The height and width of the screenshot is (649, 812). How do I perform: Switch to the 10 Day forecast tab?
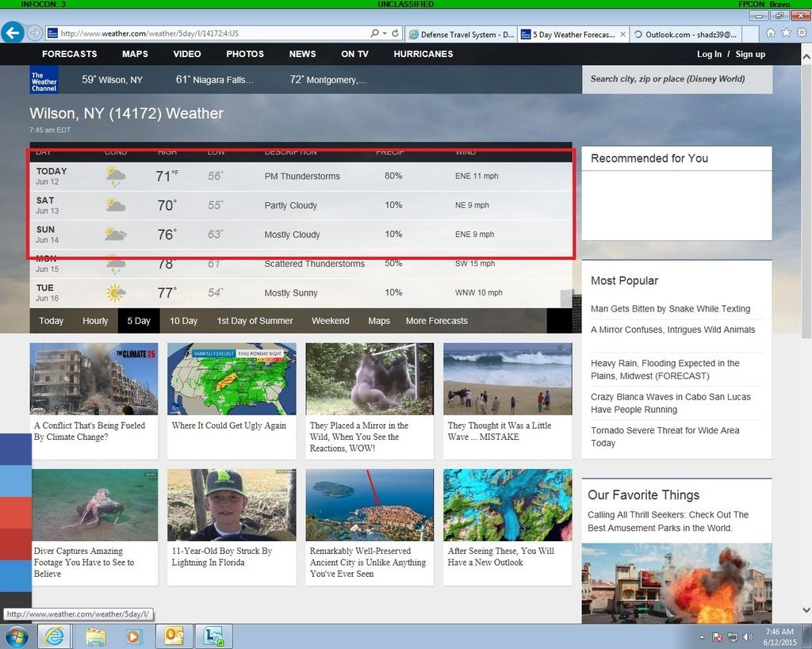[183, 321]
